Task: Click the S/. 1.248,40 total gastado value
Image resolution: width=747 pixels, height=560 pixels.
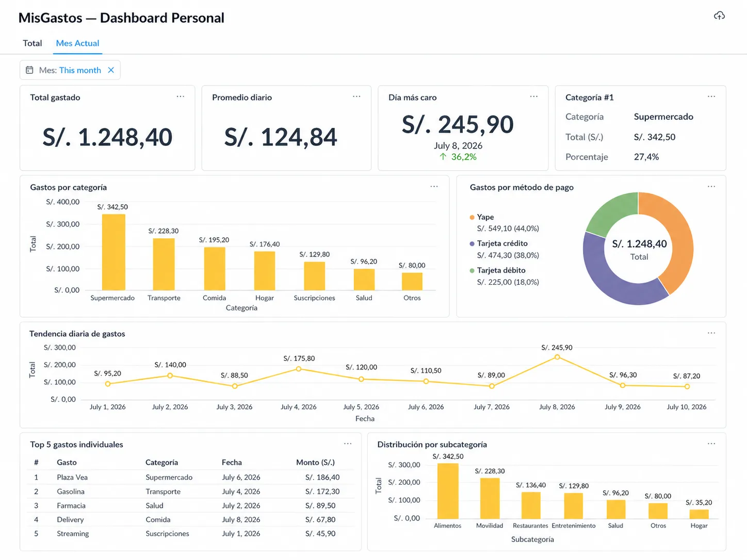Action: [x=107, y=137]
